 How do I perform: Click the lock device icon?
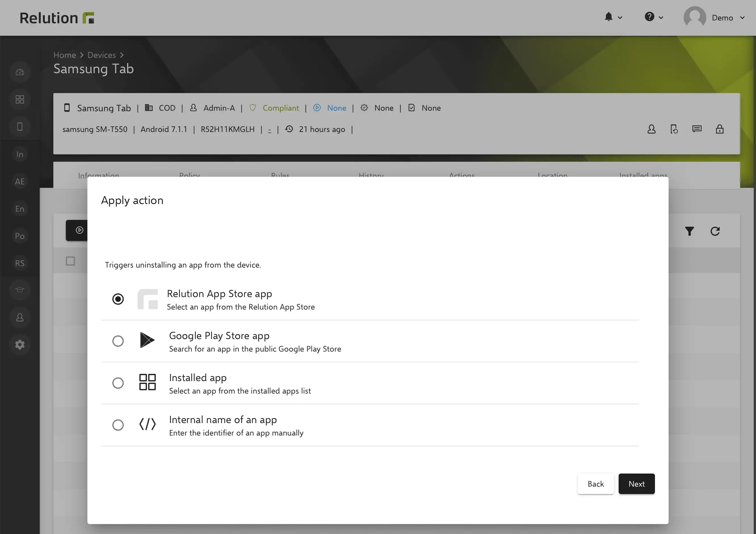719,129
